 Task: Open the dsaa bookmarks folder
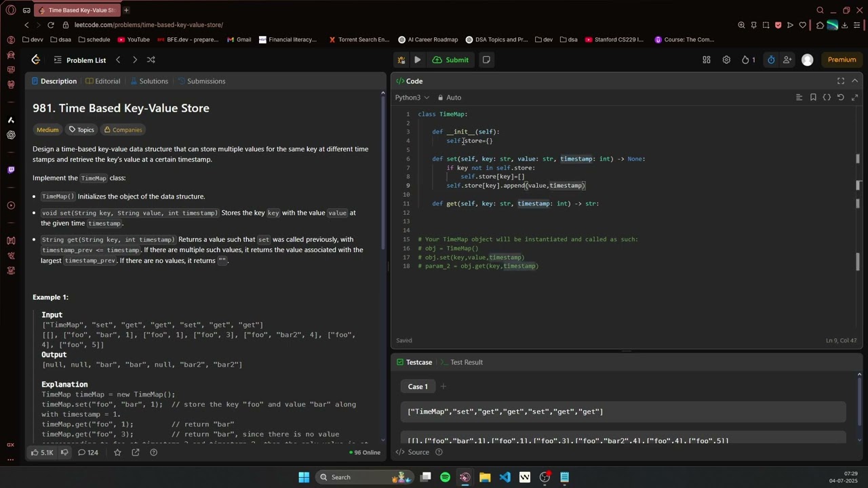(60, 39)
